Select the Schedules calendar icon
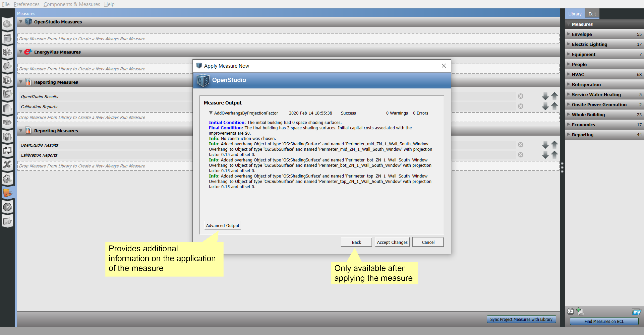Screen dimensions: 644x335 [x=7, y=38]
